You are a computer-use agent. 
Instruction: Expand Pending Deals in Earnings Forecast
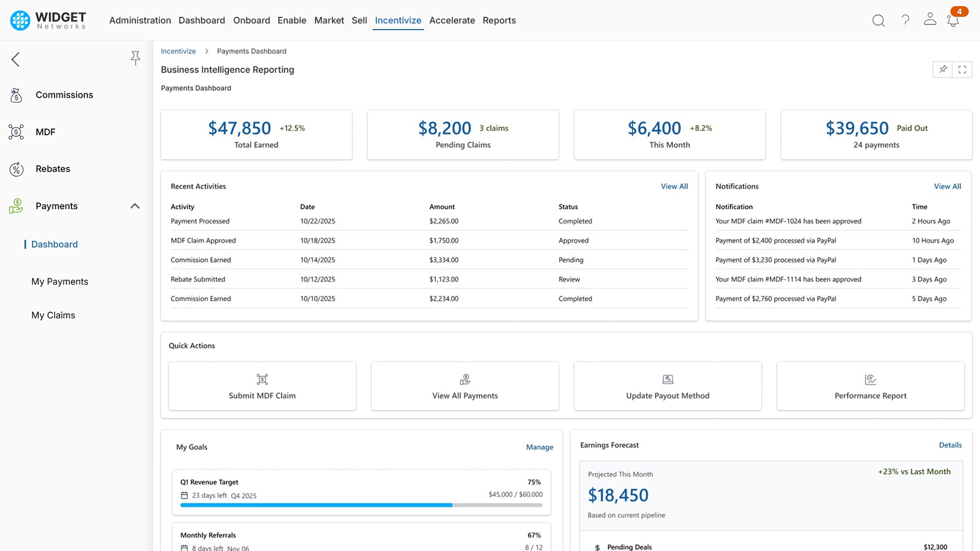click(629, 546)
